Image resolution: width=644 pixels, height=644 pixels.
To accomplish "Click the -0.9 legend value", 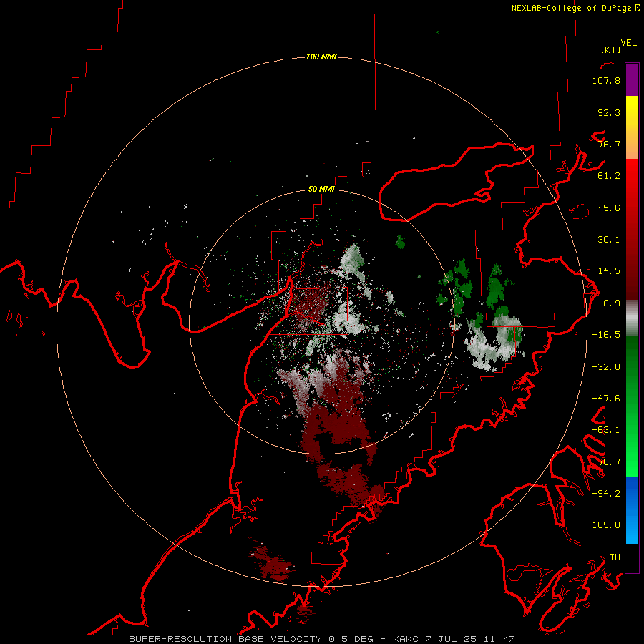I will pyautogui.click(x=609, y=303).
